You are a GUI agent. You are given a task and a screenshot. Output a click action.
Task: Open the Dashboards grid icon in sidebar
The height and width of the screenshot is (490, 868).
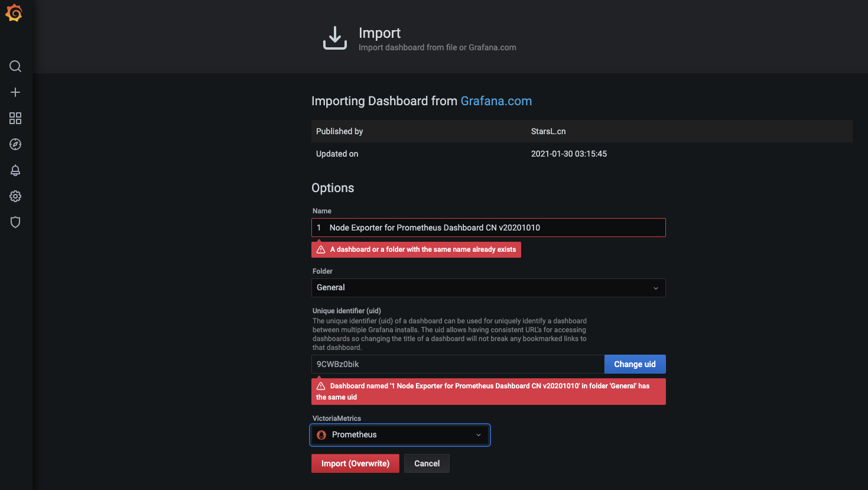click(x=15, y=118)
